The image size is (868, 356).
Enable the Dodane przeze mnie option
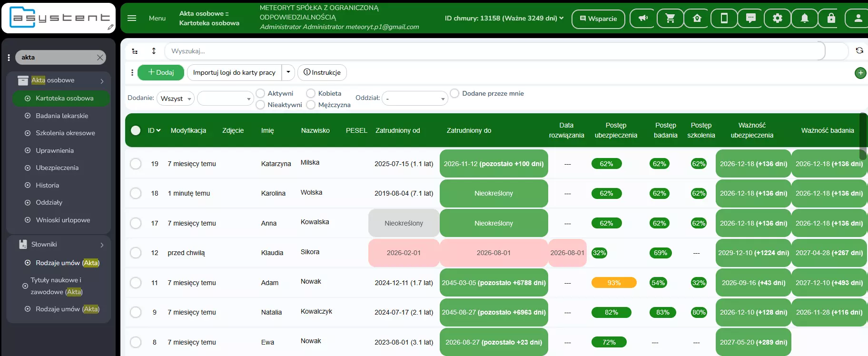[454, 93]
